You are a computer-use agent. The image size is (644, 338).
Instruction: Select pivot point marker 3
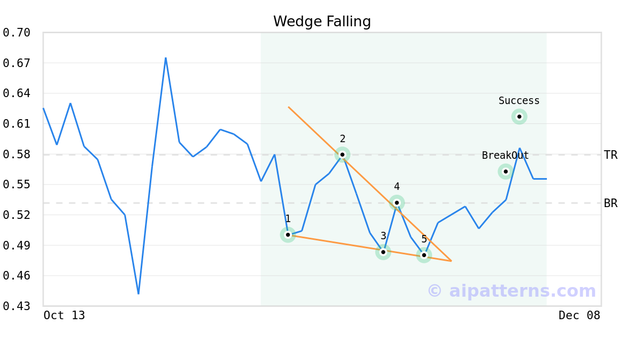pos(383,252)
